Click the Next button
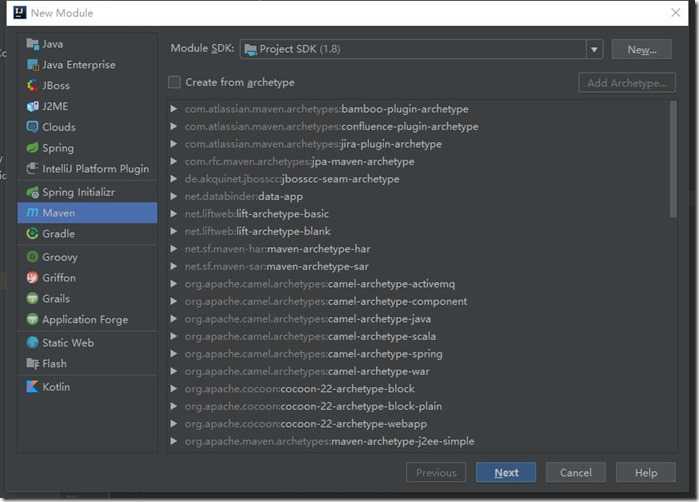 coord(506,473)
